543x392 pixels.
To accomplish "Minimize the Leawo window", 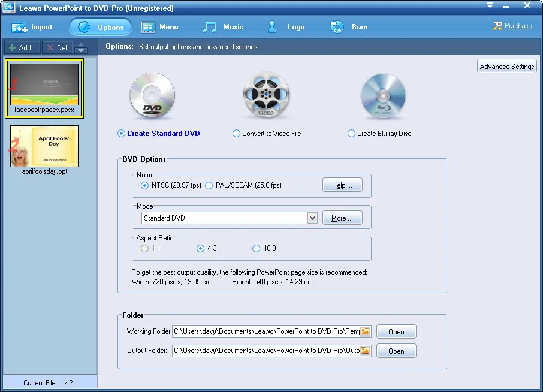I will [x=506, y=6].
